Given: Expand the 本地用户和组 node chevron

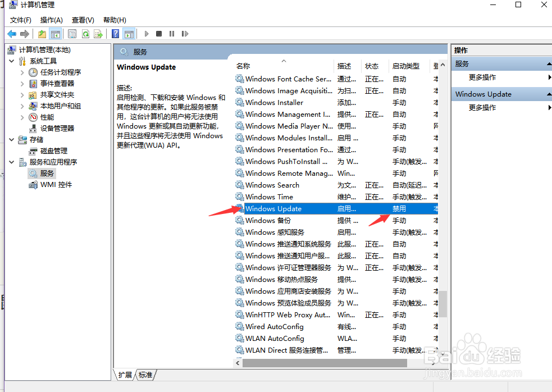Looking at the screenshot, I should tap(22, 106).
